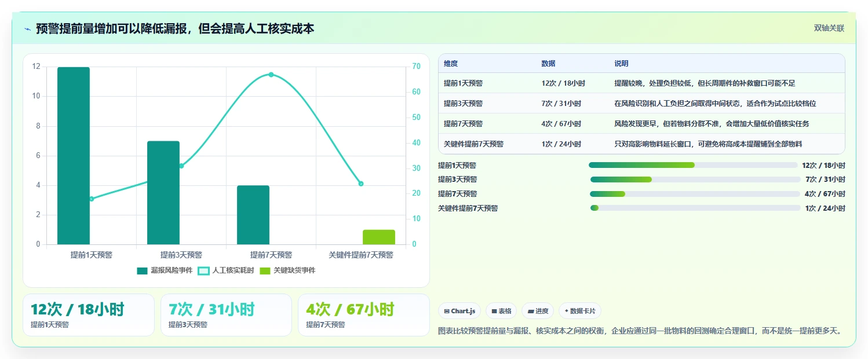The height and width of the screenshot is (359, 868).
Task: Toggle the 漏报风险事件 legend item
Action: click(165, 270)
